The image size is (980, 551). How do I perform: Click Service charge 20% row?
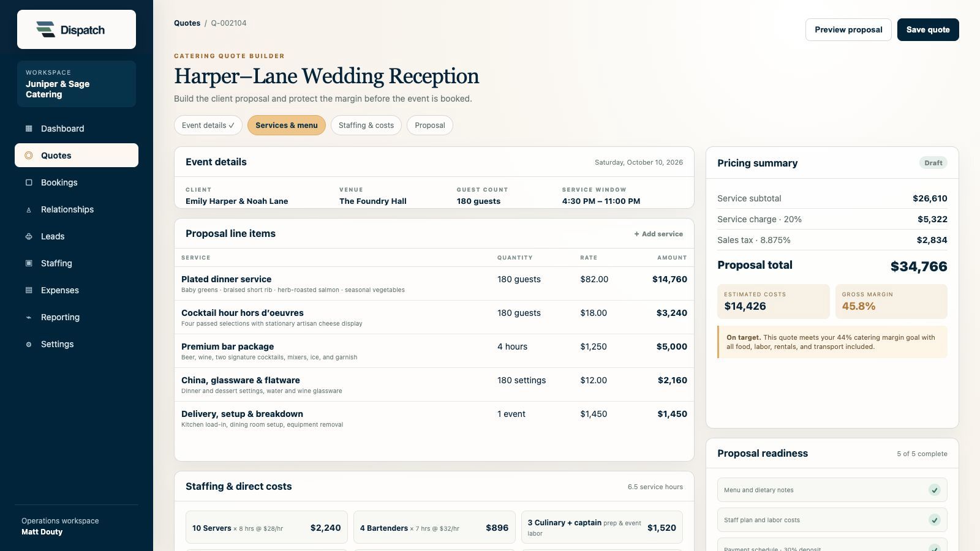click(x=832, y=219)
